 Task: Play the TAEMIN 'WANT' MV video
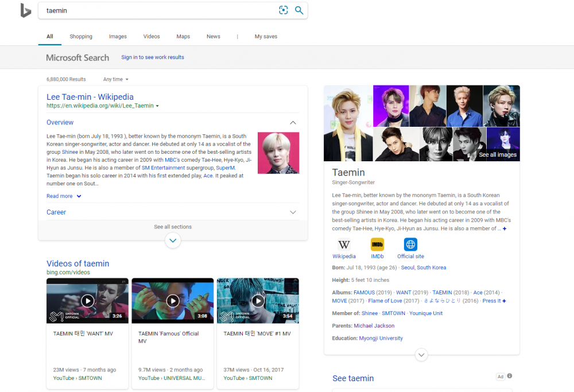point(87,301)
